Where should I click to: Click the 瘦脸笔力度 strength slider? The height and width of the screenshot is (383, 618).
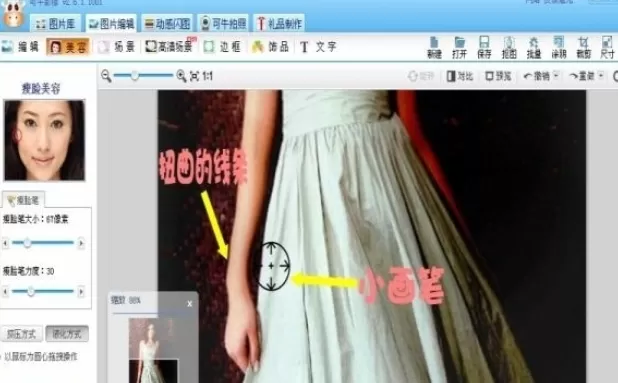[x=43, y=292]
